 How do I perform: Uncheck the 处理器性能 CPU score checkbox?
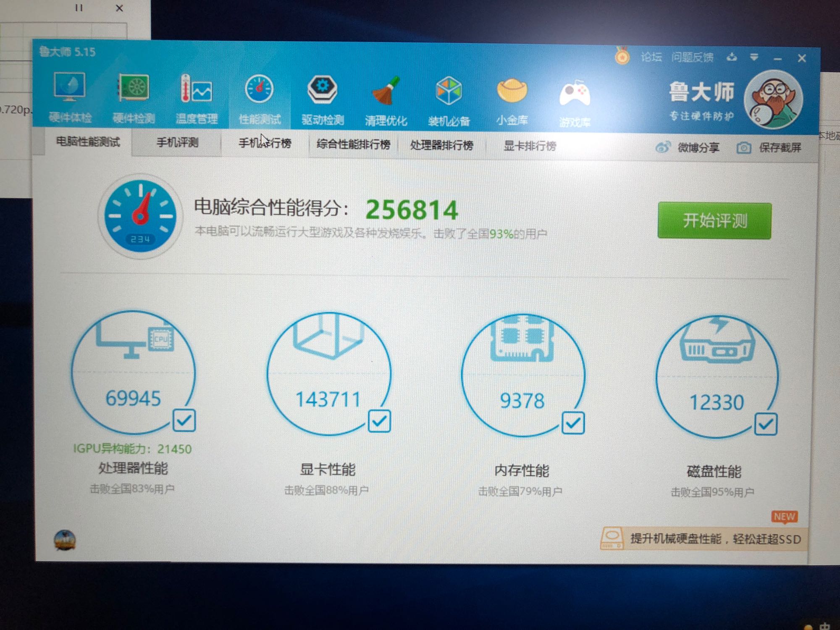[184, 420]
